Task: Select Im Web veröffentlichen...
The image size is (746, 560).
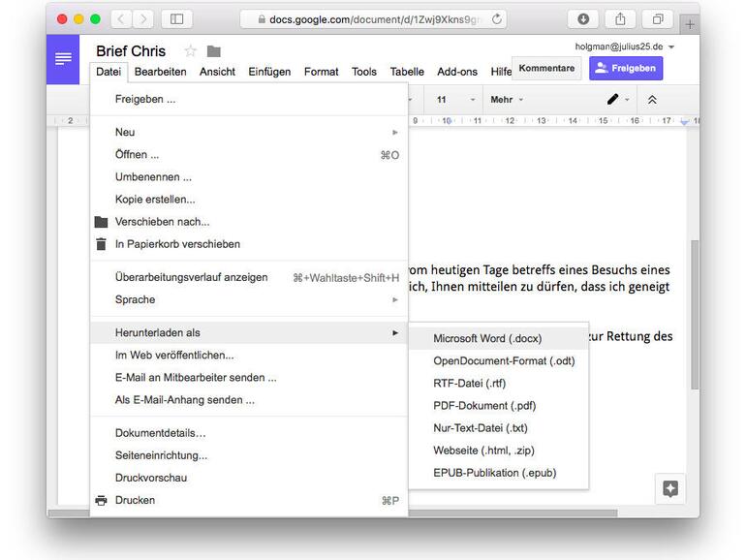Action: [x=249, y=355]
